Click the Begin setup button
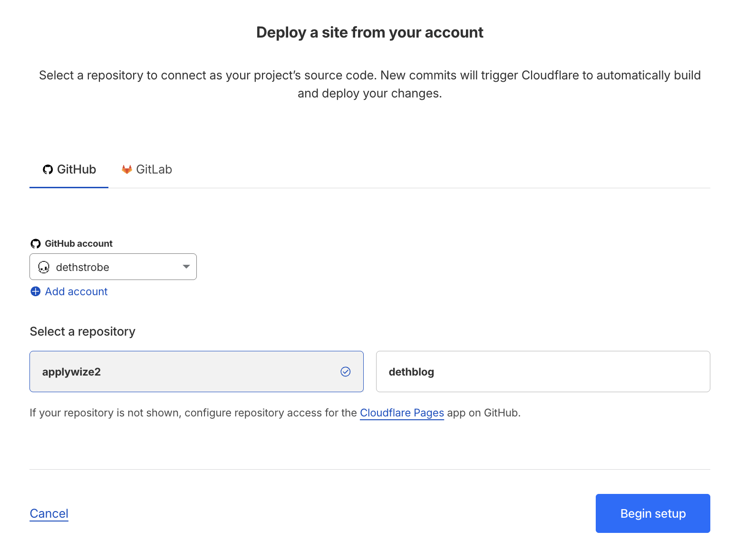Viewport: 736px width, 560px height. click(652, 513)
